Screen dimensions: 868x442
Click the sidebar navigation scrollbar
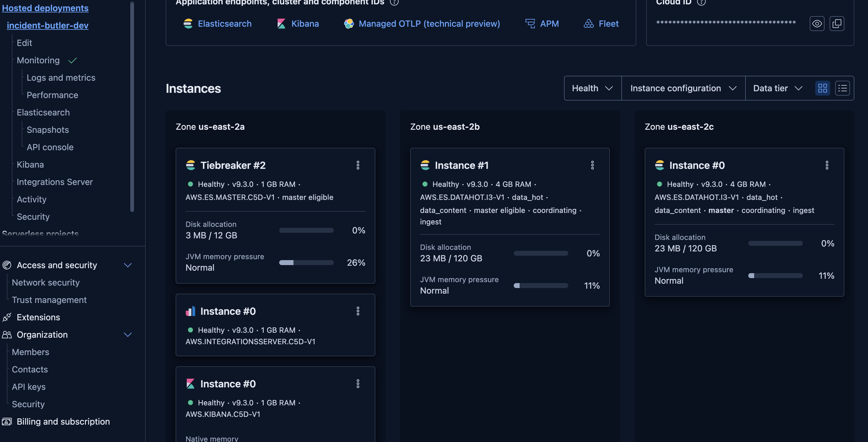(132, 106)
